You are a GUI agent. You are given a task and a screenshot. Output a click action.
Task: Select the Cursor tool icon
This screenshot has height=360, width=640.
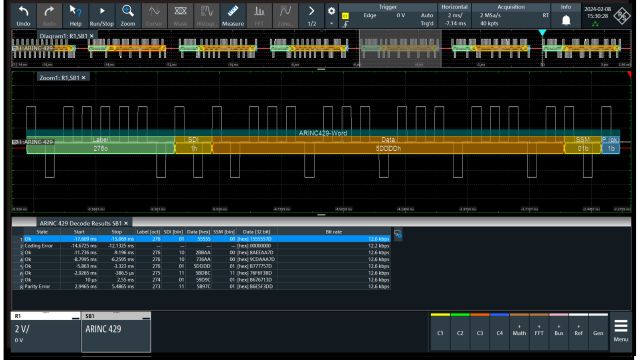click(x=154, y=16)
